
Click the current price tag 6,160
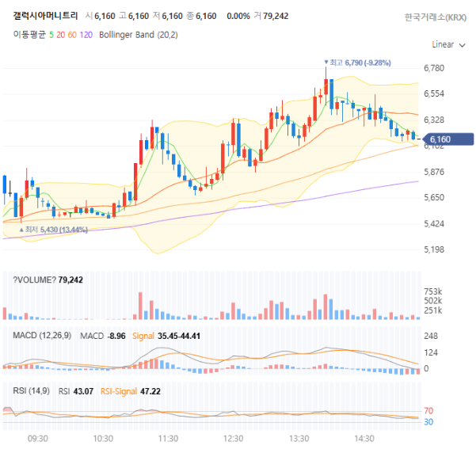coord(447,139)
